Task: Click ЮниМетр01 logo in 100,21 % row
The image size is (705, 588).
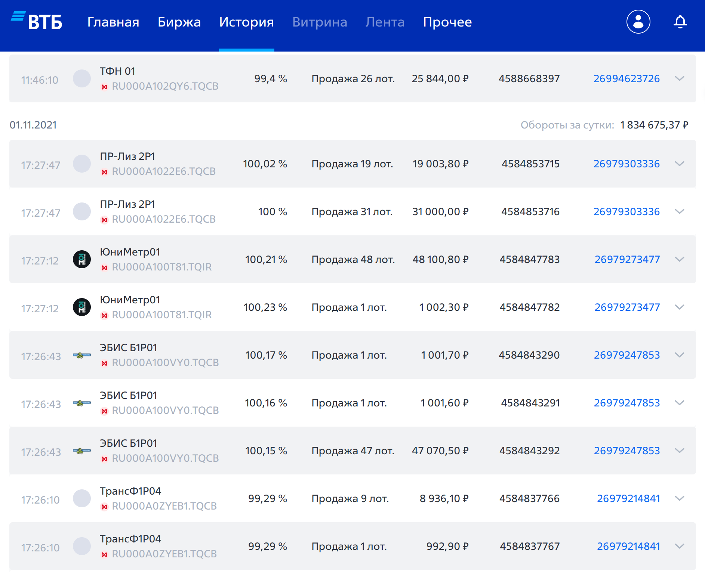Action: click(82, 259)
